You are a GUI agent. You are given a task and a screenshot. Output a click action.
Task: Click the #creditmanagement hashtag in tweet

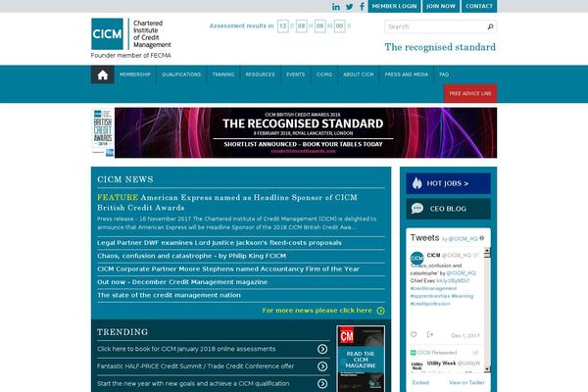pos(433,288)
